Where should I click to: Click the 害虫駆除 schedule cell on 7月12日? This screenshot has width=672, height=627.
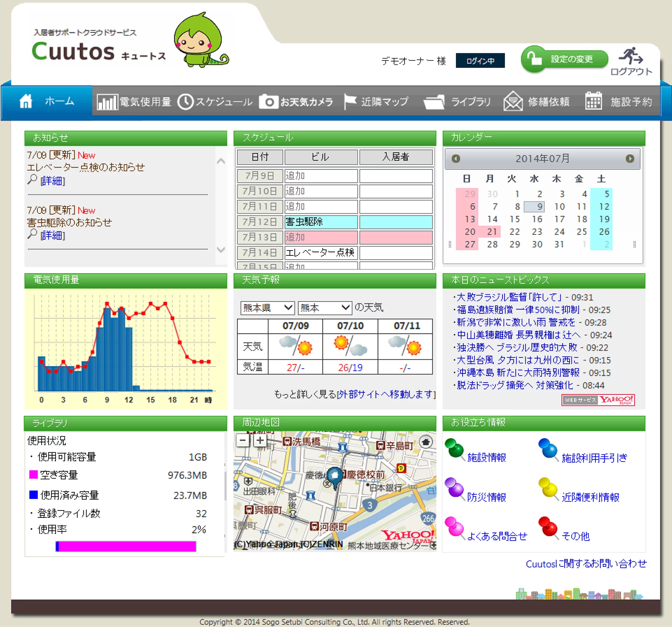pos(321,221)
